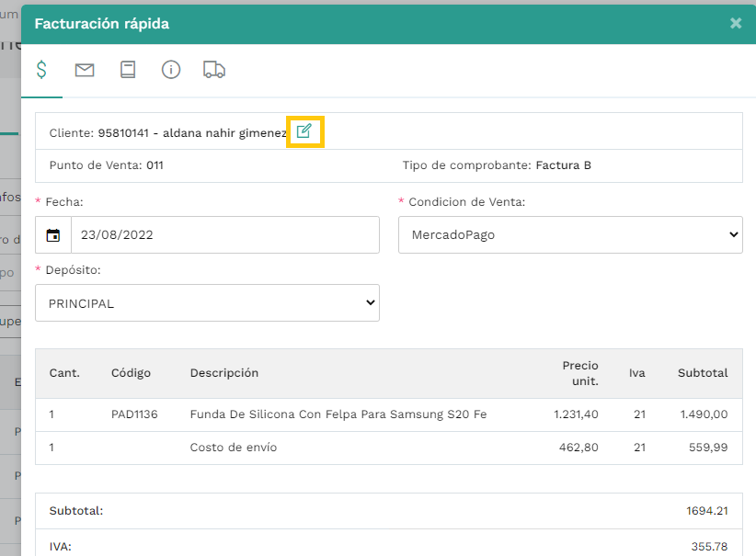Click the Descripción column header

(224, 373)
